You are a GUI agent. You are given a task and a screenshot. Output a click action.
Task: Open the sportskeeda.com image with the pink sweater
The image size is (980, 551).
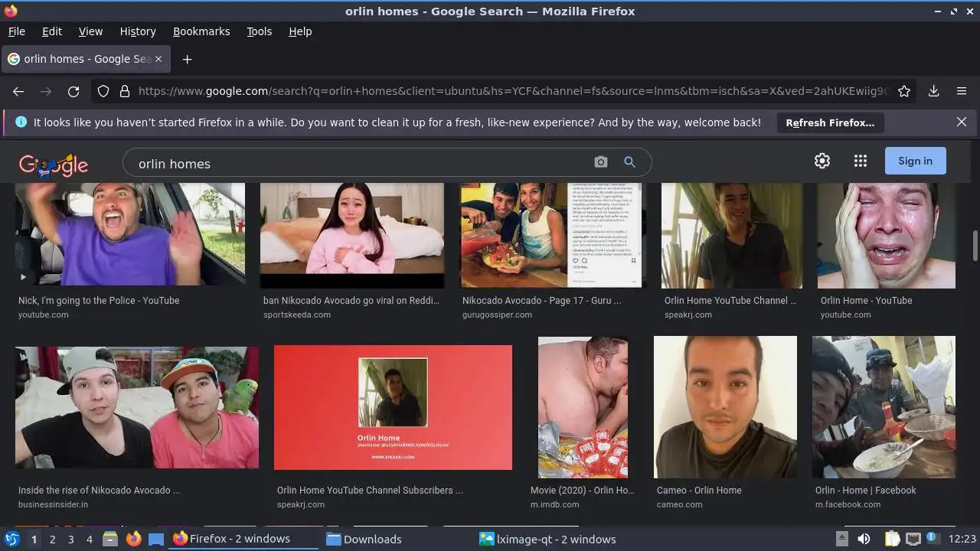(352, 235)
